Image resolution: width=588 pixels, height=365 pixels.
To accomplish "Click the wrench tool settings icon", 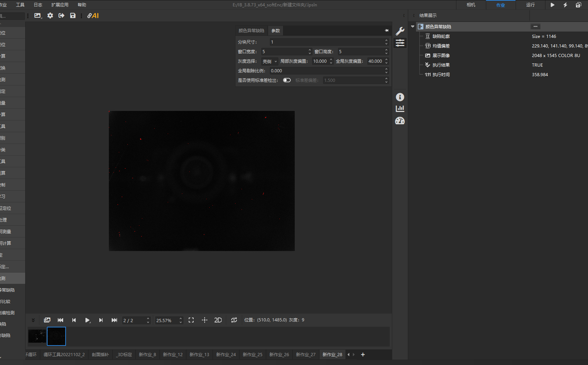I will point(400,31).
